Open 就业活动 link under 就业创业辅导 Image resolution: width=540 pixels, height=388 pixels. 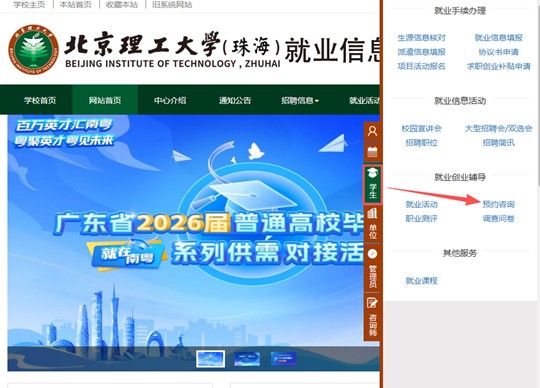pyautogui.click(x=421, y=204)
